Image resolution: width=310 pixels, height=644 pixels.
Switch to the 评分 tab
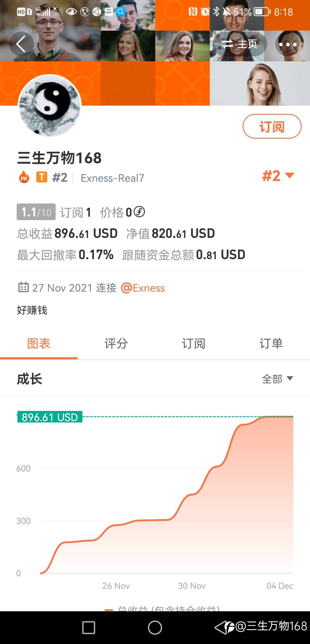116,344
